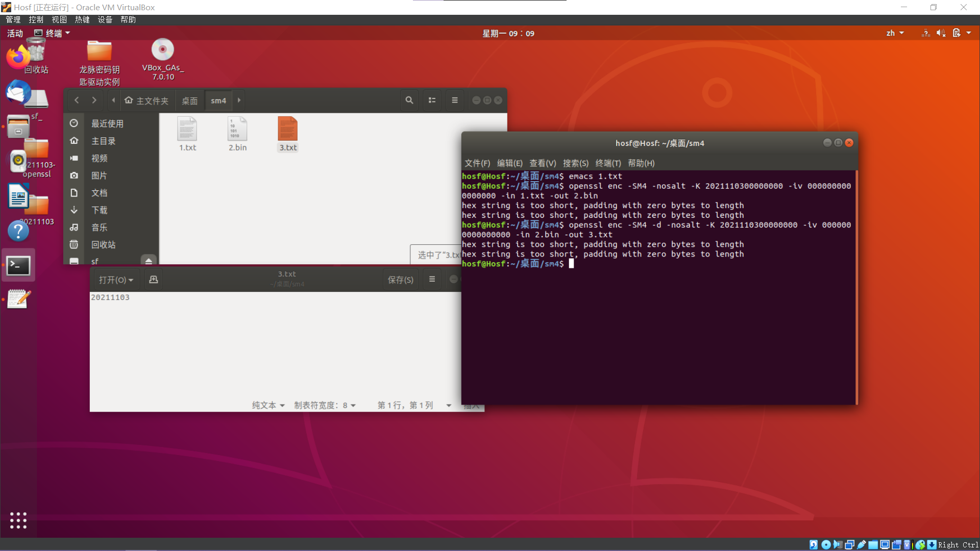Open VirtualBox 帮助 menu
The width and height of the screenshot is (980, 551).
click(x=128, y=19)
